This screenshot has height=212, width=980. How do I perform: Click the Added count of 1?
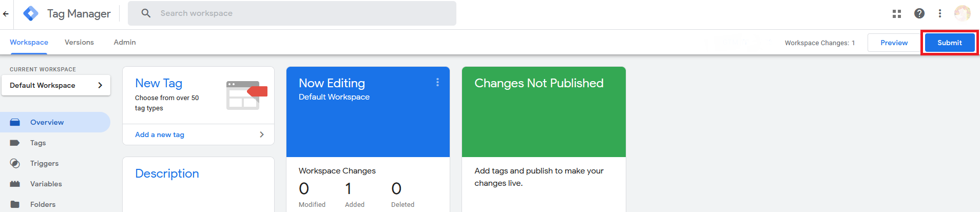click(x=349, y=189)
